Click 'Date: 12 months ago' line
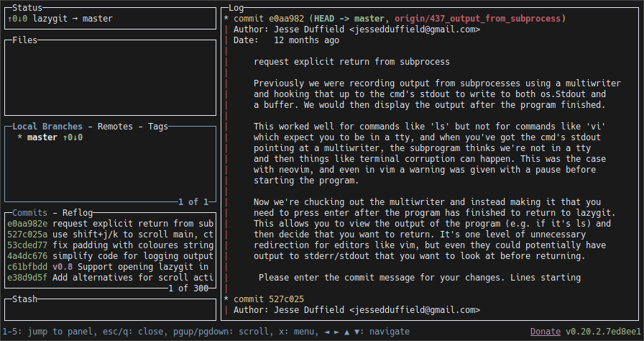The image size is (644, 341). click(286, 40)
